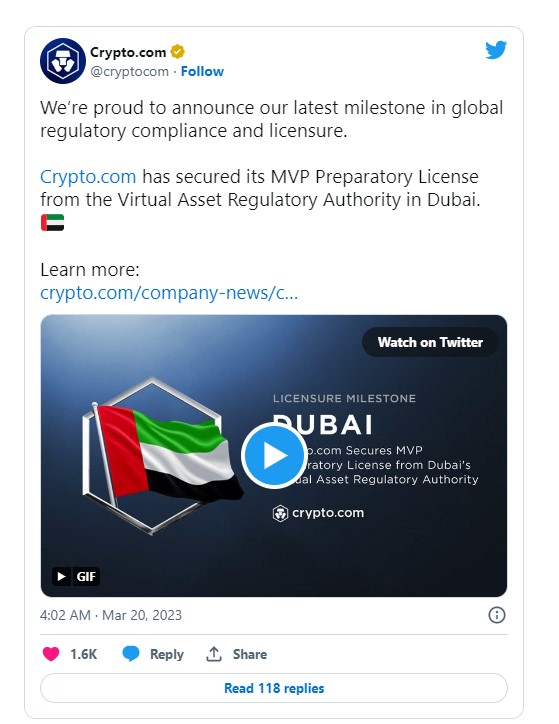Click the gold verified badge
Image resolution: width=559 pixels, height=724 pixels.
[x=177, y=52]
